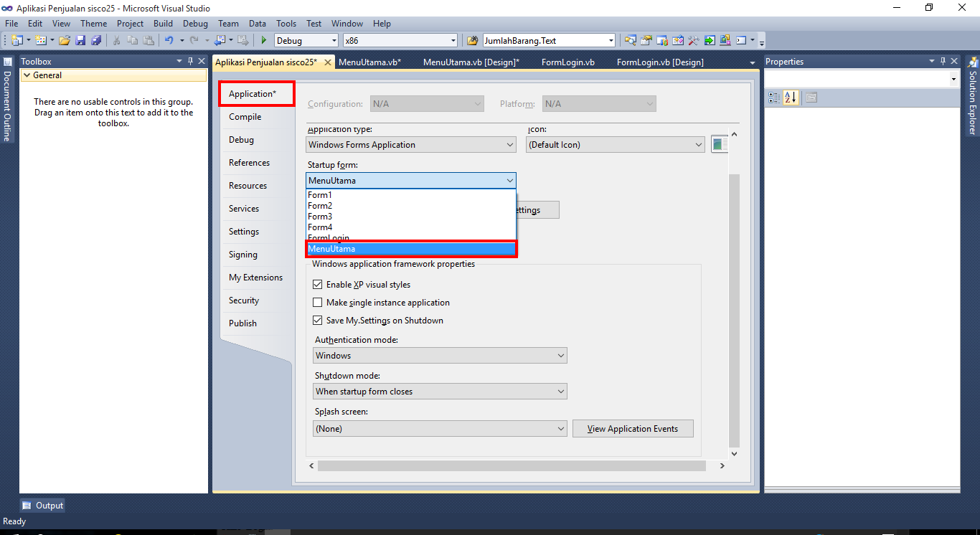Open the Command Window from the toolbar
This screenshot has width=980, height=535.
(740, 40)
